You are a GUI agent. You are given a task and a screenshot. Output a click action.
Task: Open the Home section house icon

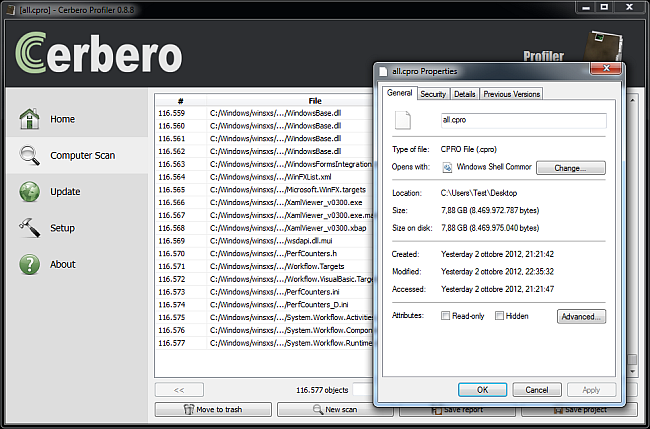[x=29, y=119]
